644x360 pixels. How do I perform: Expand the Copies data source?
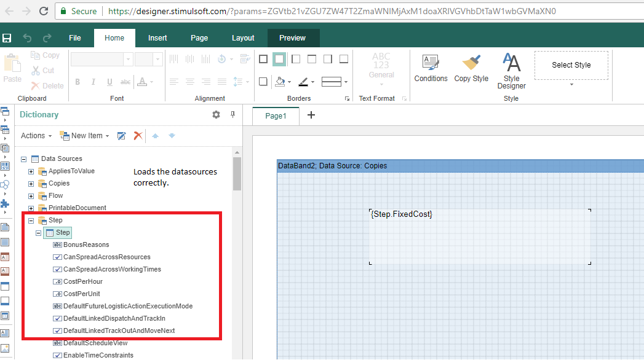(31, 184)
